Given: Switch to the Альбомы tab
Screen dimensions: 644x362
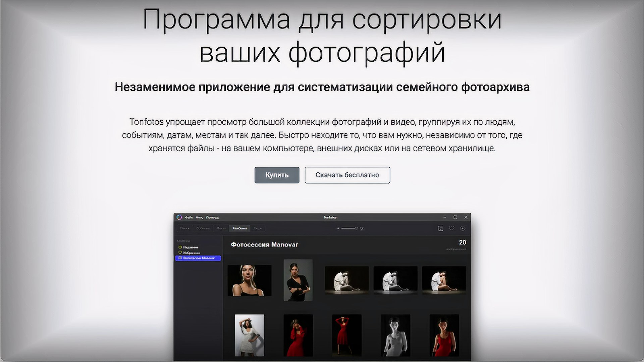Looking at the screenshot, I should point(239,228).
